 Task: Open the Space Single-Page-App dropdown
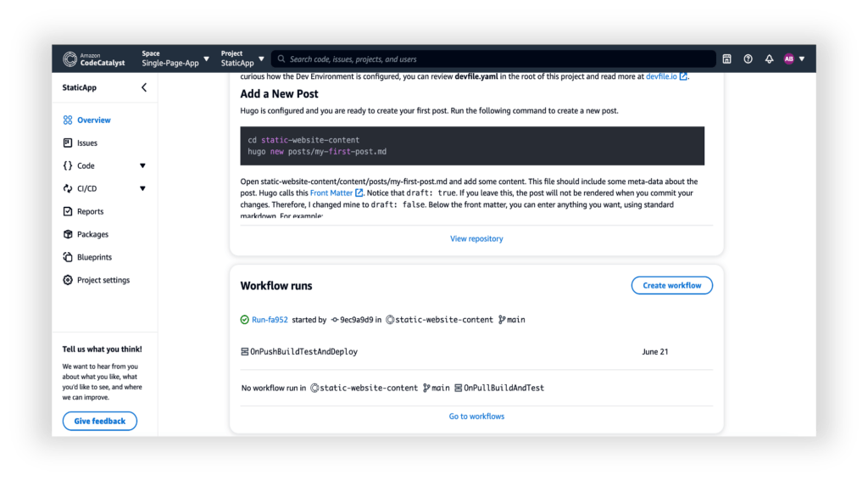click(175, 59)
